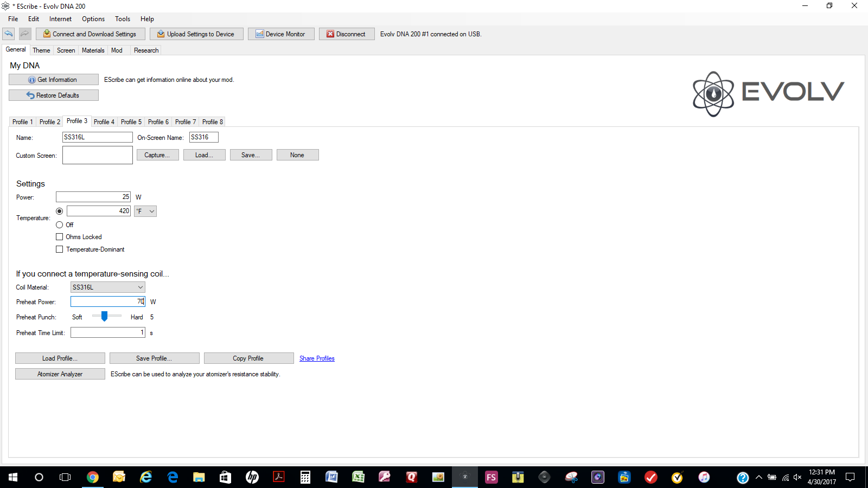This screenshot has height=488, width=868.
Task: Switch to the Profile 5 tab
Action: [131, 122]
